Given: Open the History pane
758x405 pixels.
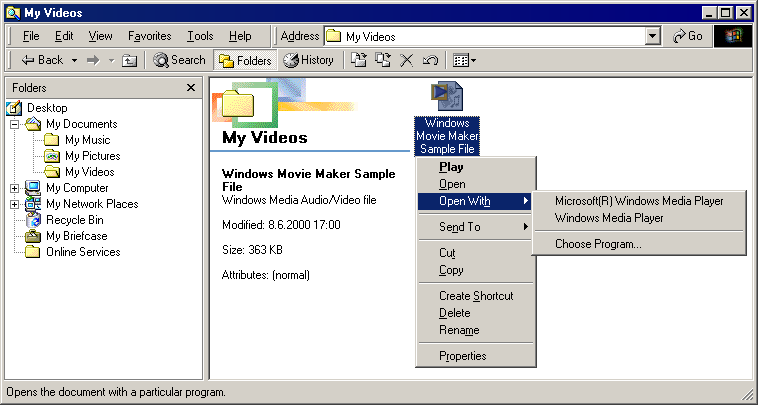Looking at the screenshot, I should click(x=308, y=60).
